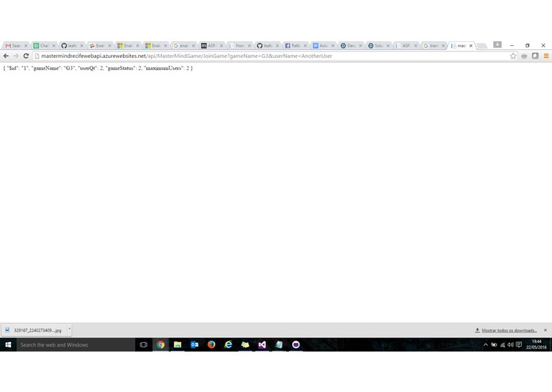The height and width of the screenshot is (392, 552).
Task: Click the battery tray icon
Action: coord(494,344)
